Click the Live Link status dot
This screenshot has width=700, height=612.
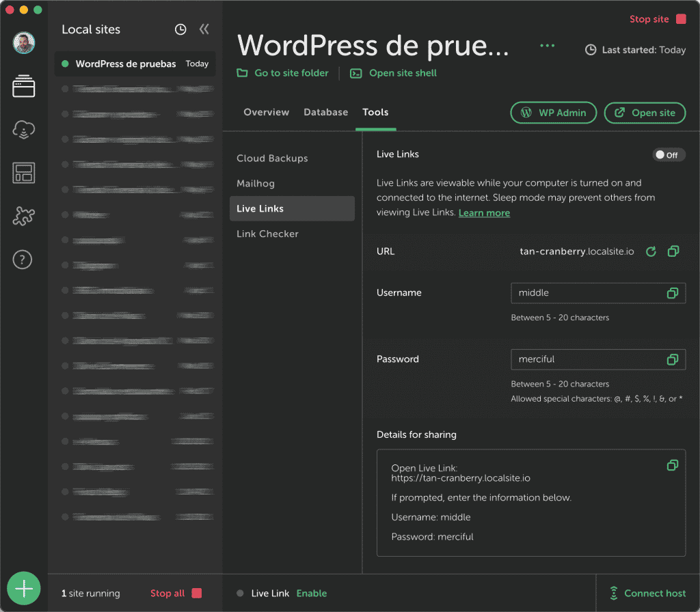coord(240,594)
